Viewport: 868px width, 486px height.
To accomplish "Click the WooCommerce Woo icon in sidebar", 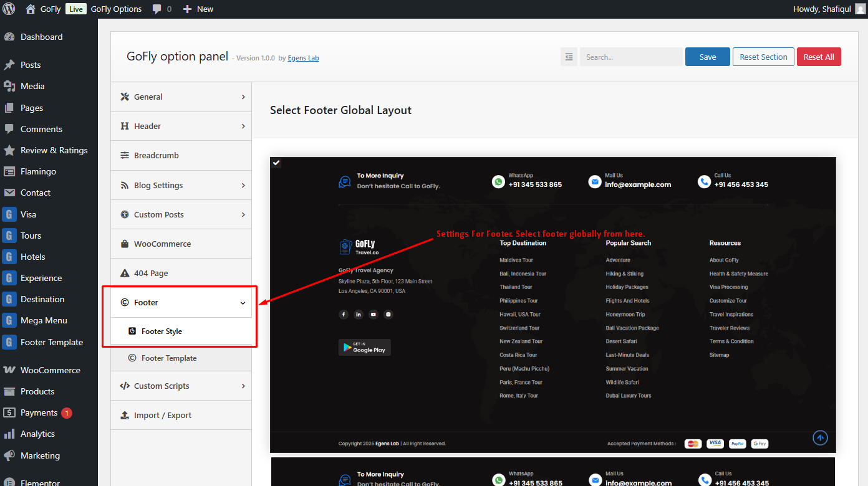I will point(9,370).
